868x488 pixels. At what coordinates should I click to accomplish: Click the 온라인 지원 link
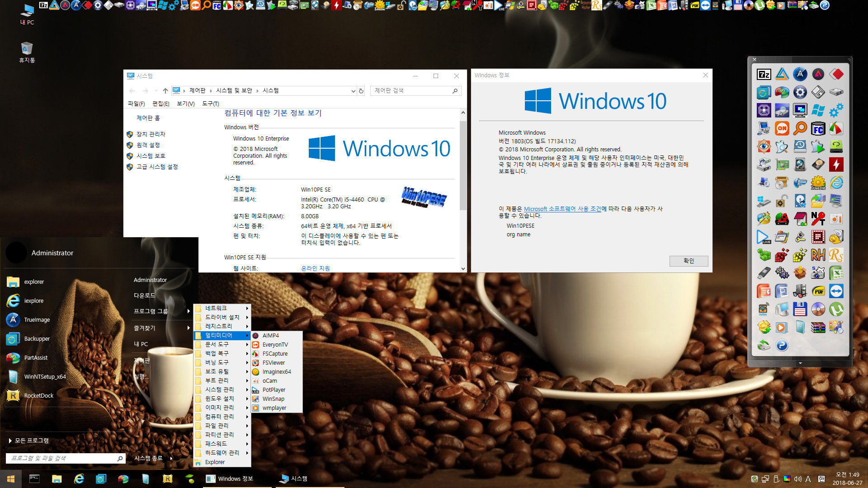[315, 268]
